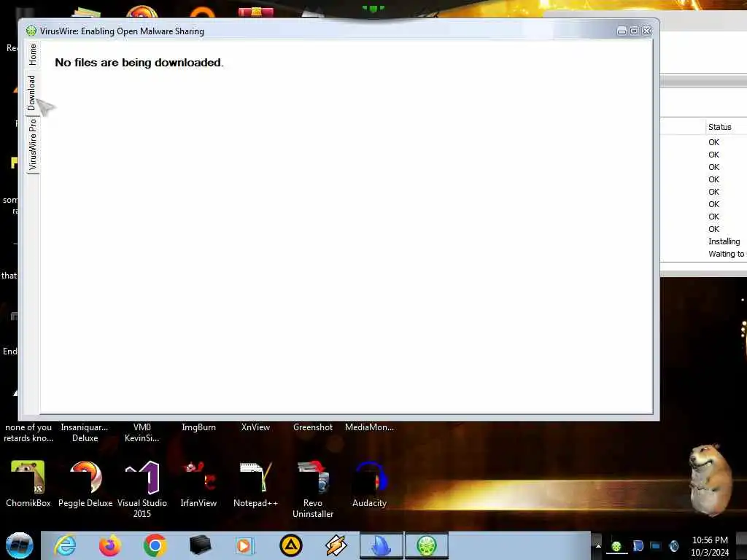This screenshot has height=560, width=747.
Task: Open the black box taskbar icon
Action: pyautogui.click(x=200, y=545)
